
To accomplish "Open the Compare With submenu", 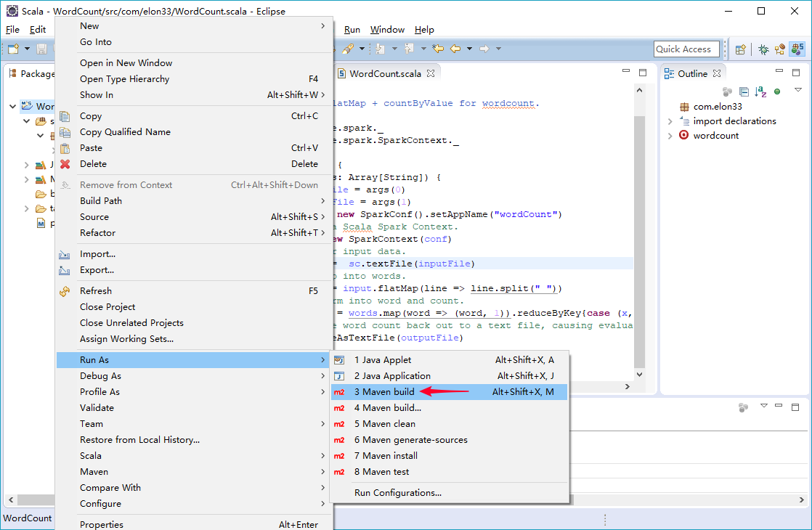I will 194,488.
